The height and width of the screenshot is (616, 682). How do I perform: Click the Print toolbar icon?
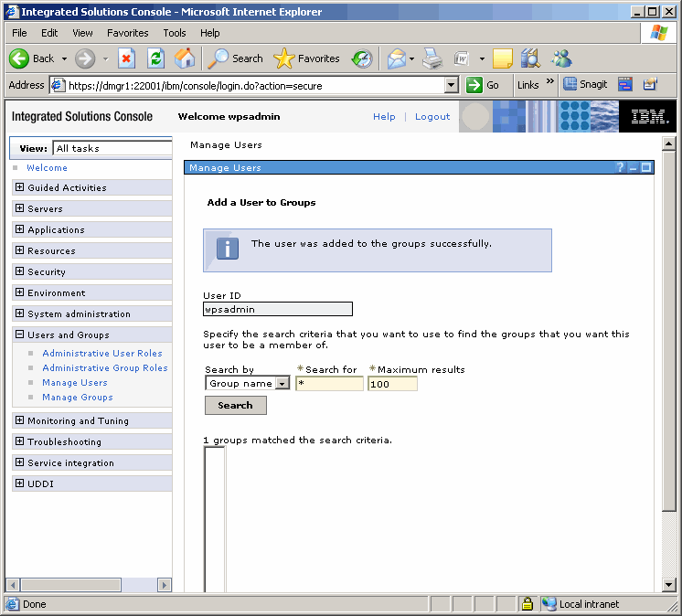[432, 58]
